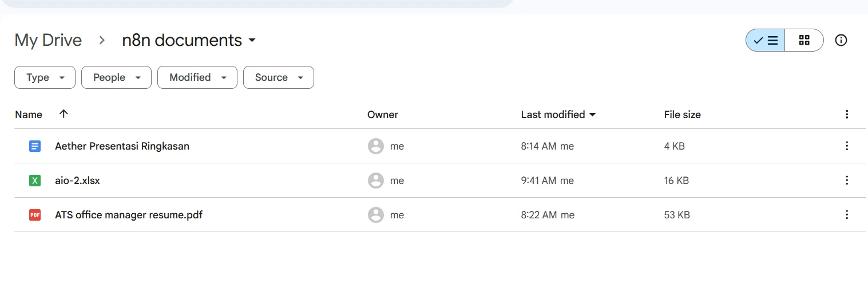This screenshot has width=868, height=290.
Task: Click the 9:41 AM modified time
Action: (538, 181)
